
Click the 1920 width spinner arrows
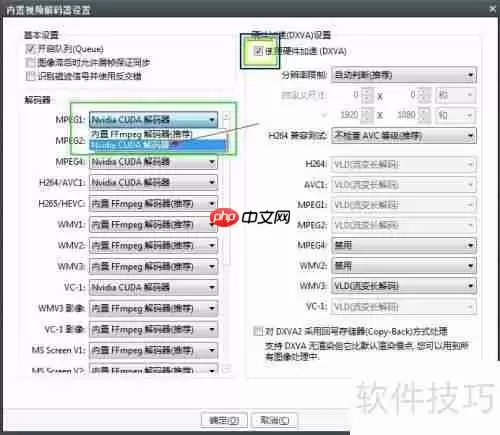367,115
